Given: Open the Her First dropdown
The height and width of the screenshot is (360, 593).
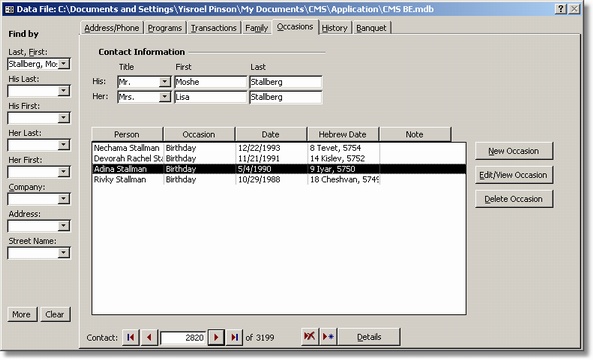Looking at the screenshot, I should pos(64,172).
